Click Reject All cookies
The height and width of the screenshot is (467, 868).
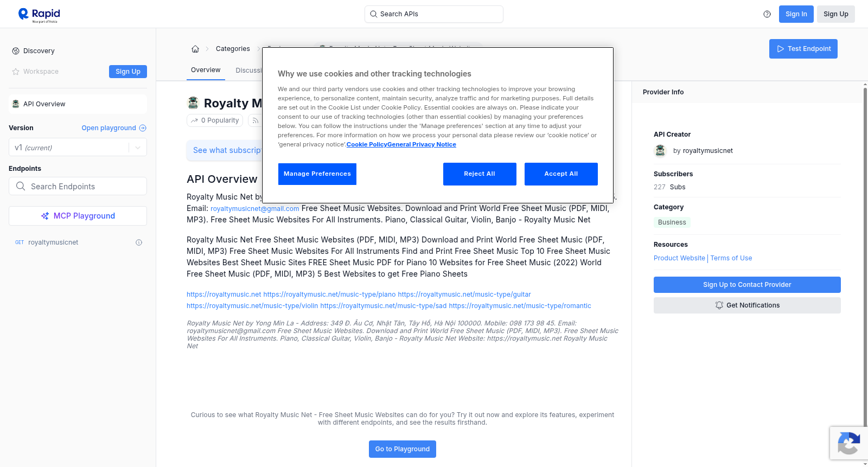pos(480,174)
